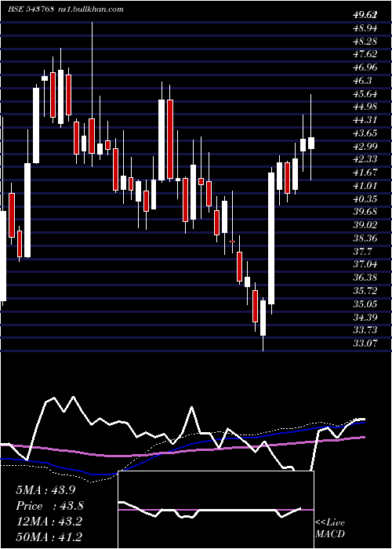Image resolution: width=392 pixels, height=549 pixels.
Task: Pick the 36.38 price axis label
Action: pyautogui.click(x=365, y=278)
